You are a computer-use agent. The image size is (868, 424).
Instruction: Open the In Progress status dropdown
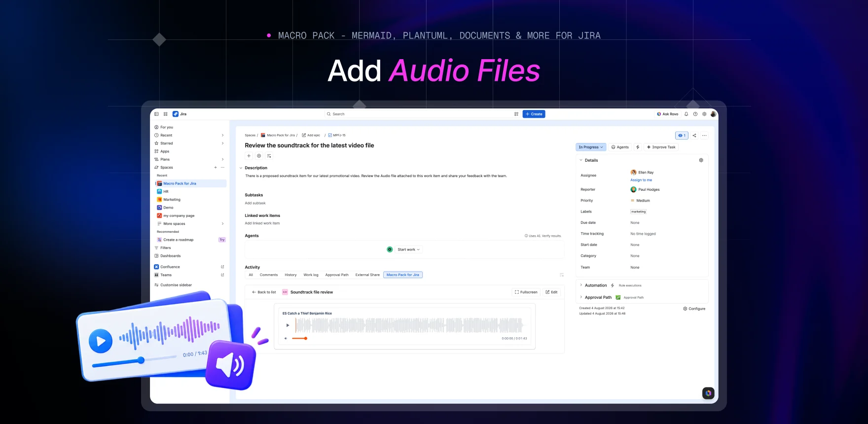pyautogui.click(x=591, y=147)
